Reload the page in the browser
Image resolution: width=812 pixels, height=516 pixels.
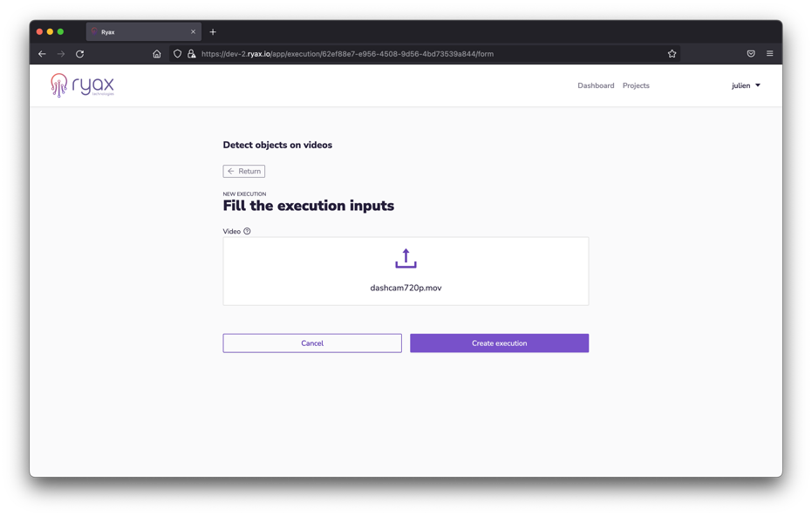[80, 54]
